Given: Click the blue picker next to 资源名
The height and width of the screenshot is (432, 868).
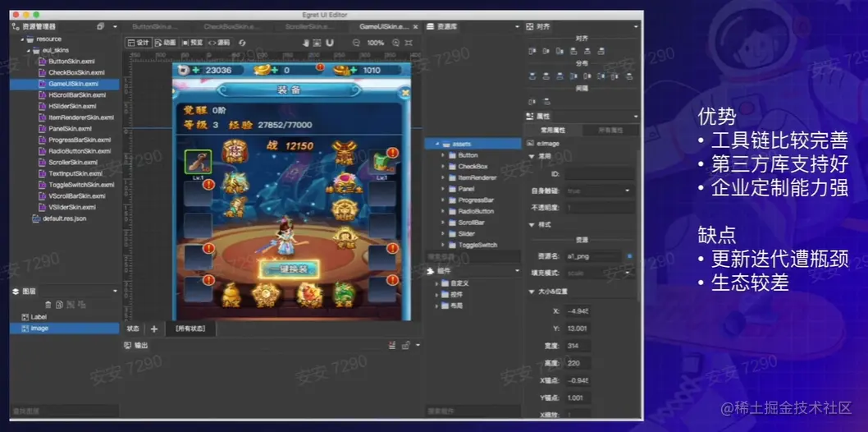Looking at the screenshot, I should [630, 256].
